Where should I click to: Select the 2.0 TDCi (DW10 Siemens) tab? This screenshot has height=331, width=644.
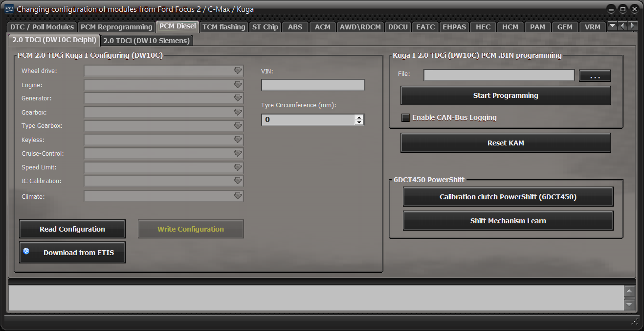(146, 41)
